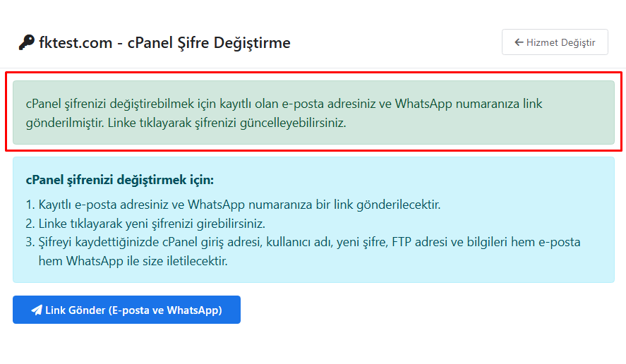Click 'WhatsApp numaranıza link' in the green alert
The image size is (626, 364).
(468, 104)
